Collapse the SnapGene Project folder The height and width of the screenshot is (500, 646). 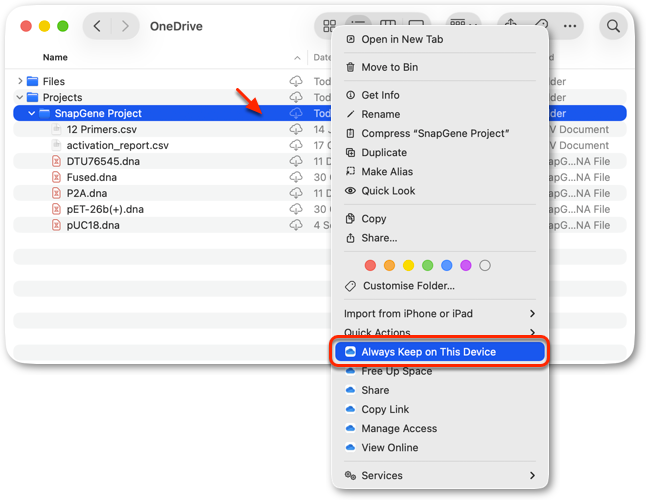[x=31, y=113]
